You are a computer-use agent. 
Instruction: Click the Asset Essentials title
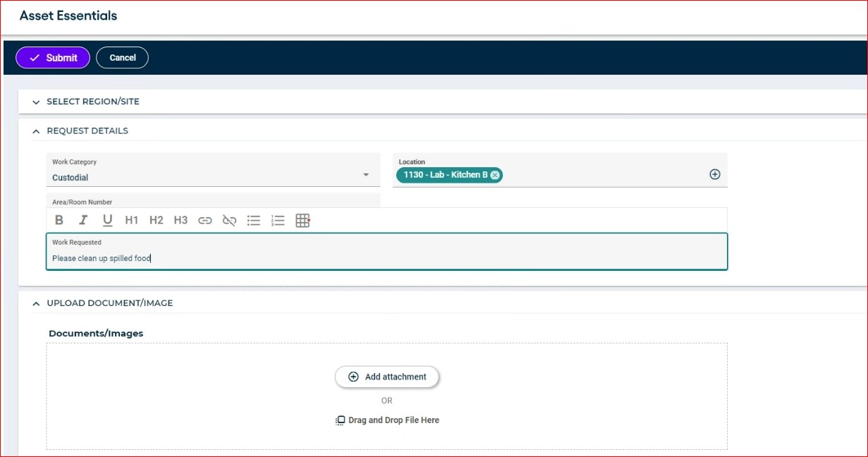[68, 16]
